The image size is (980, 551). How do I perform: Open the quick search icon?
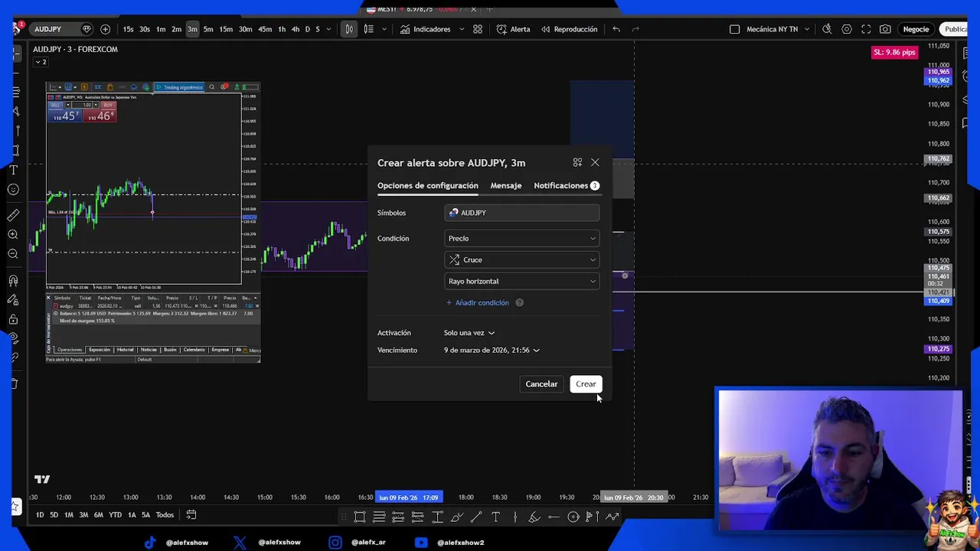[x=827, y=29]
